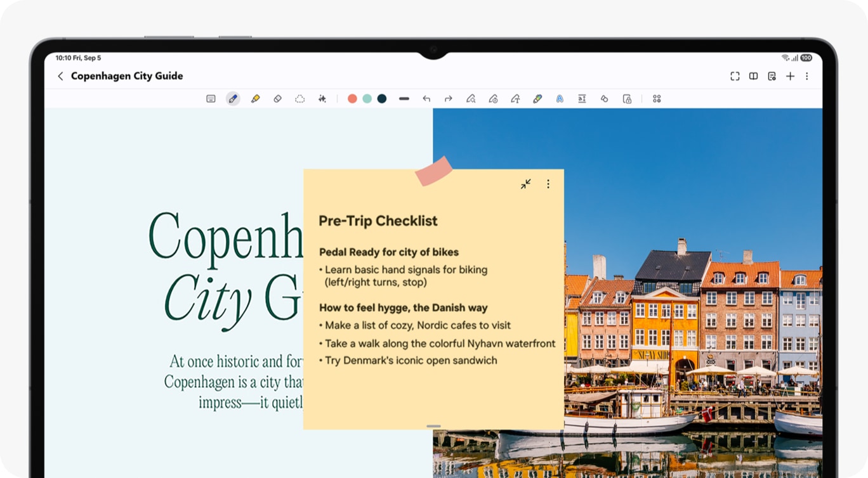868x478 pixels.
Task: Add a new page with plus button
Action: (790, 76)
